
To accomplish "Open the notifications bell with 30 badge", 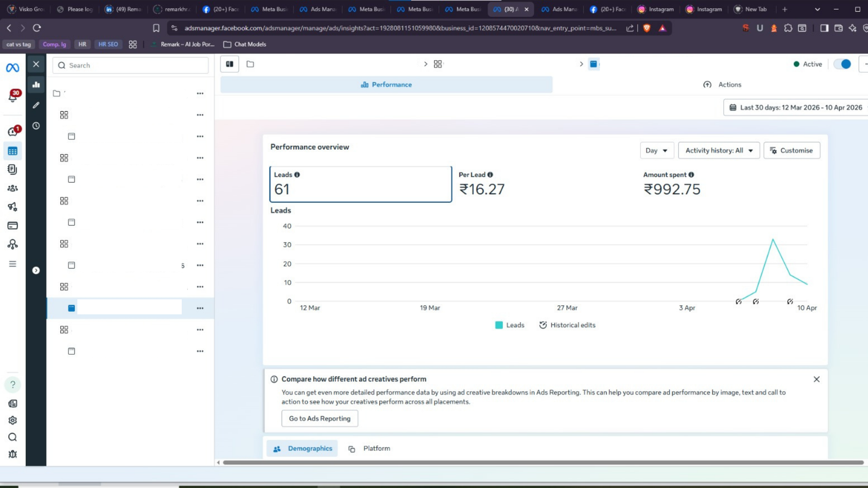I will [x=13, y=97].
